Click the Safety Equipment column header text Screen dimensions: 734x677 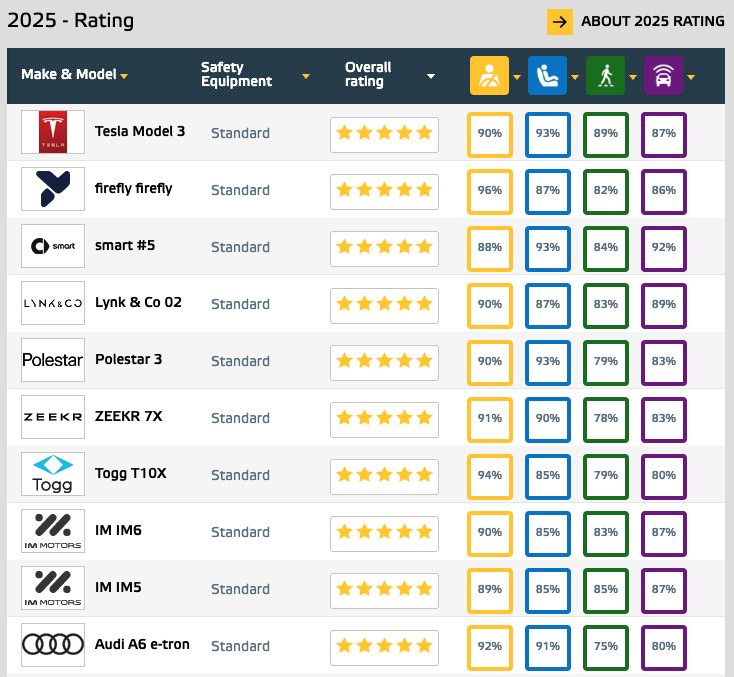pyautogui.click(x=236, y=74)
